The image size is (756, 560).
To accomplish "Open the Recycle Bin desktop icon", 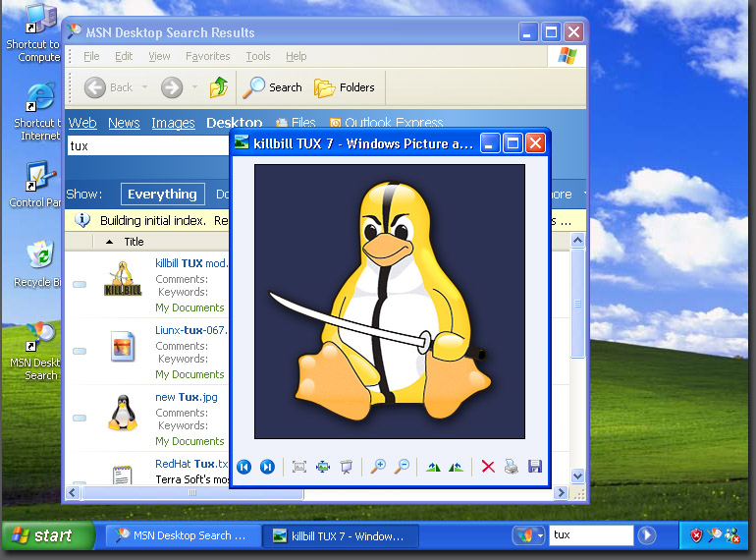I will (37, 263).
